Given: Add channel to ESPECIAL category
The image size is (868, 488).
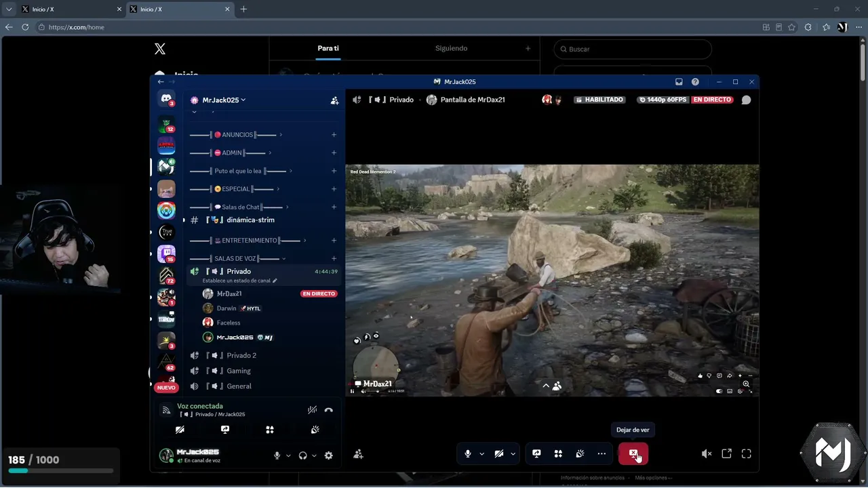Looking at the screenshot, I should tap(334, 189).
